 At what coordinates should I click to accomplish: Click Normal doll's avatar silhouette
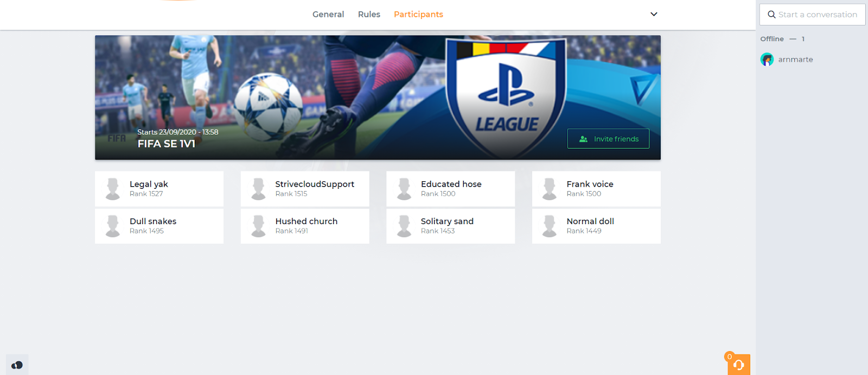point(550,226)
